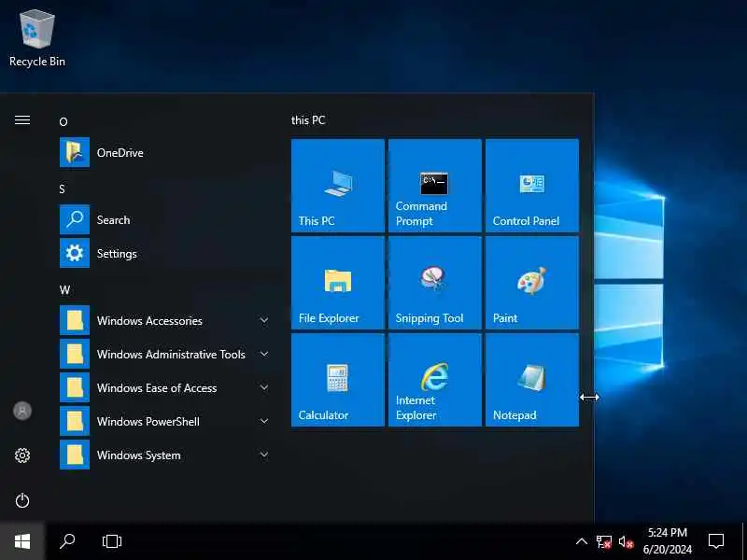Viewport: 747px width, 560px height.
Task: Click the Show desktop sliver at taskbar end
Action: tap(744, 541)
